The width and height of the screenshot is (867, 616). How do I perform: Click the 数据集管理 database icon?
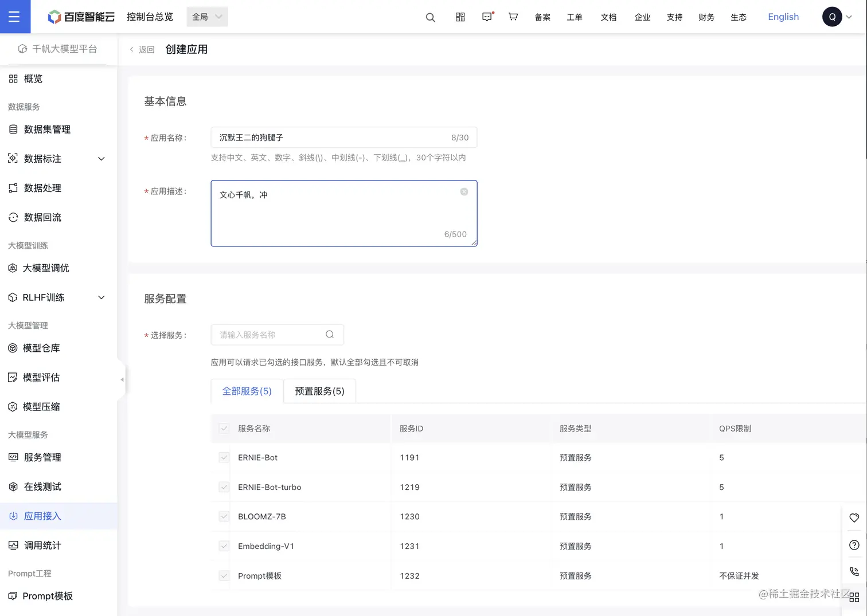pyautogui.click(x=13, y=130)
